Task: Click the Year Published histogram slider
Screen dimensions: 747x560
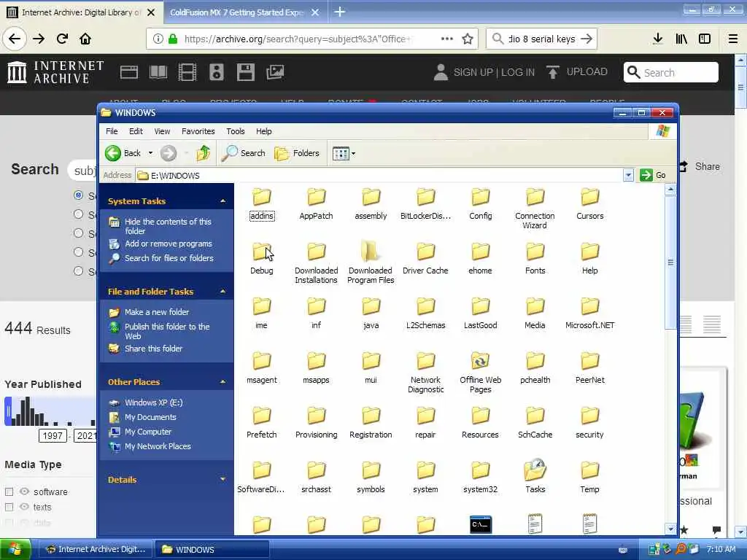Action: [8, 411]
